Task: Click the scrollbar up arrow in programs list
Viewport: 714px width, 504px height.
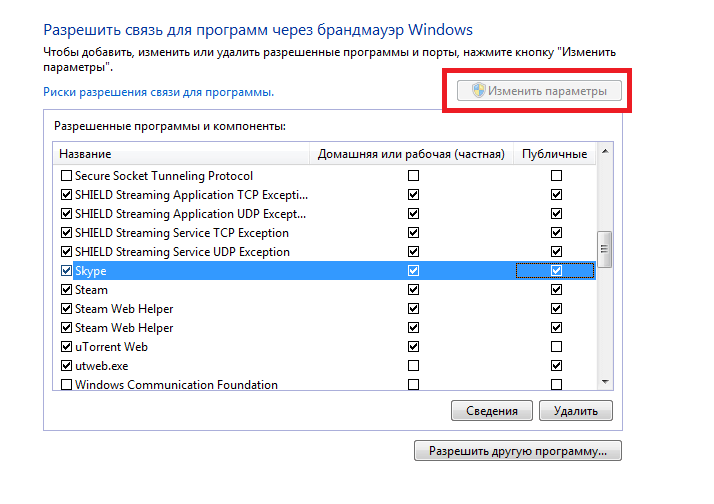Action: 605,151
